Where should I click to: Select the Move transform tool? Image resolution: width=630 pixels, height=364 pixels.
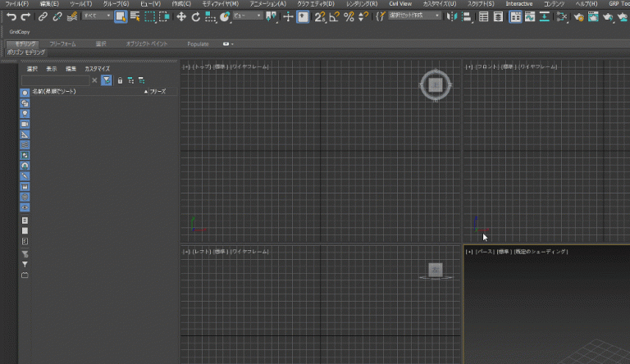181,16
